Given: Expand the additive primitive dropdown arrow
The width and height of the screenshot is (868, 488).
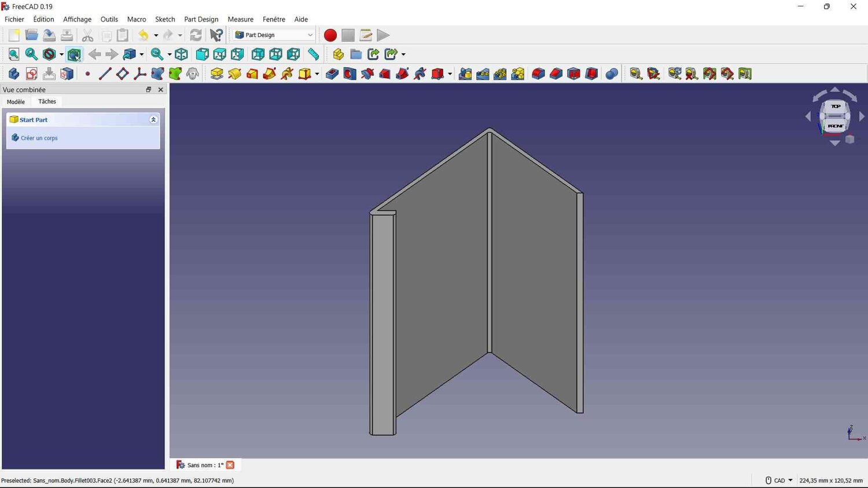Looking at the screenshot, I should (x=317, y=74).
